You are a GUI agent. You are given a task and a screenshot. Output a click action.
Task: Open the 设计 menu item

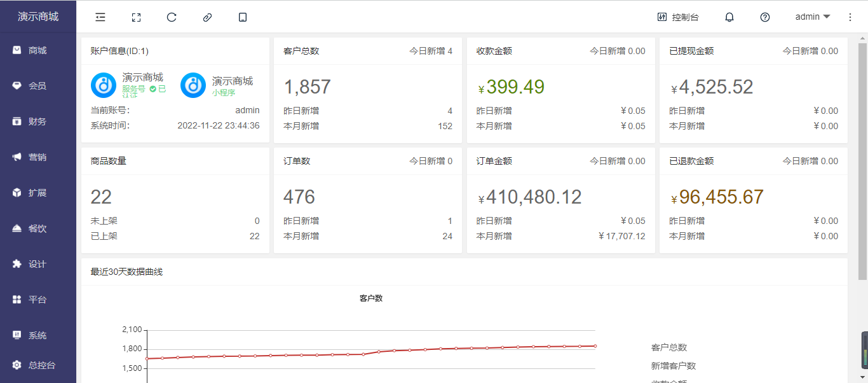38,264
